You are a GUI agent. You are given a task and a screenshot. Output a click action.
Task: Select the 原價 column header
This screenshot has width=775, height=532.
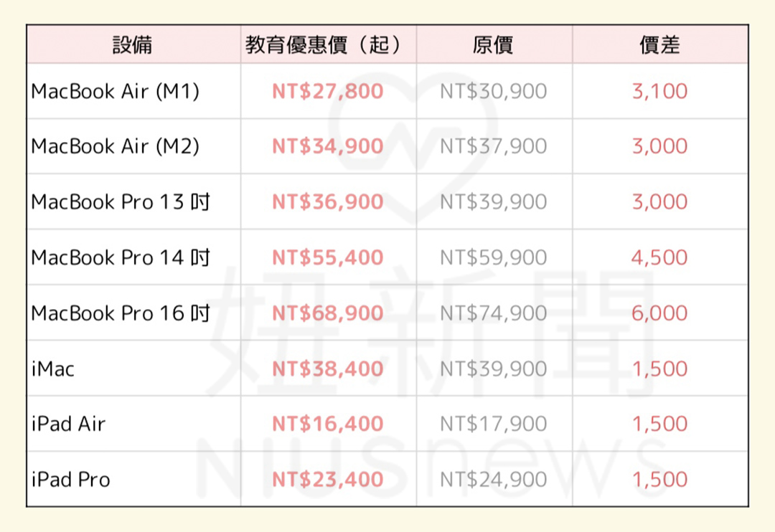tap(494, 44)
